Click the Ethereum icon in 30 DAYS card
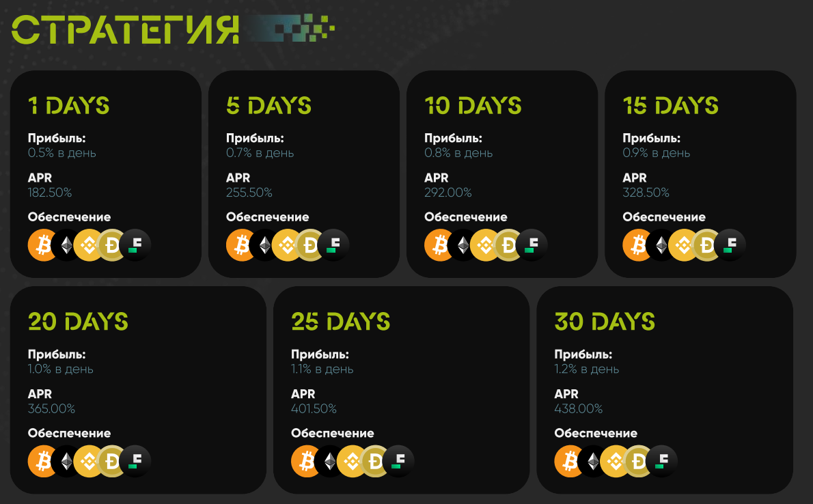The height and width of the screenshot is (504, 813). tap(592, 461)
